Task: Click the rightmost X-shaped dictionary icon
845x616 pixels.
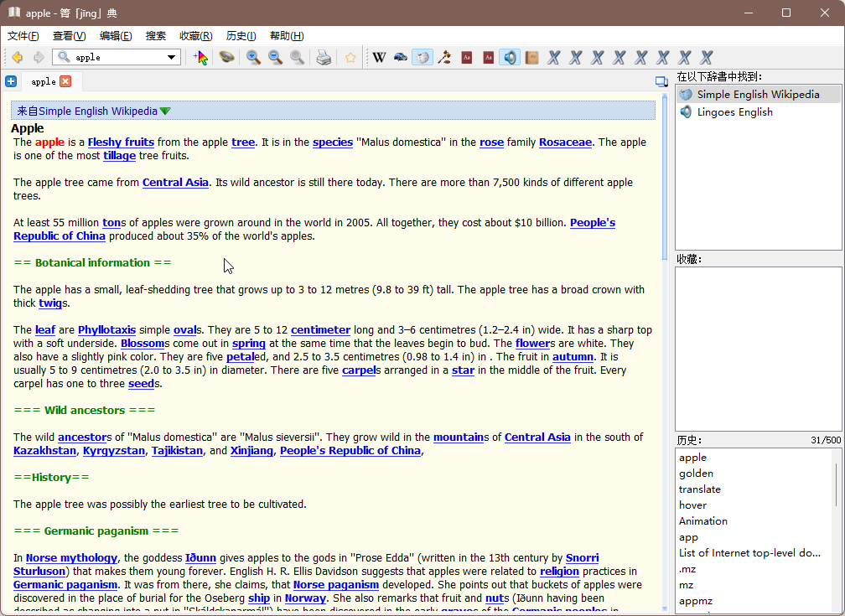Action: tap(707, 57)
